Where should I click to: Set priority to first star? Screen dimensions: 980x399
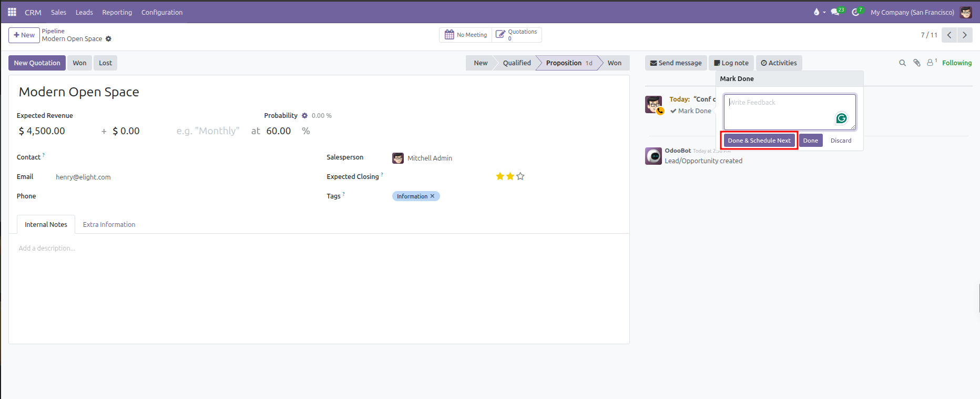[x=500, y=176]
